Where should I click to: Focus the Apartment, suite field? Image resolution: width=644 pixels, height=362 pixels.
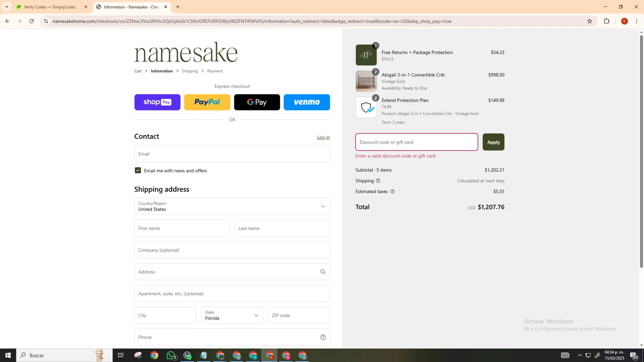232,293
